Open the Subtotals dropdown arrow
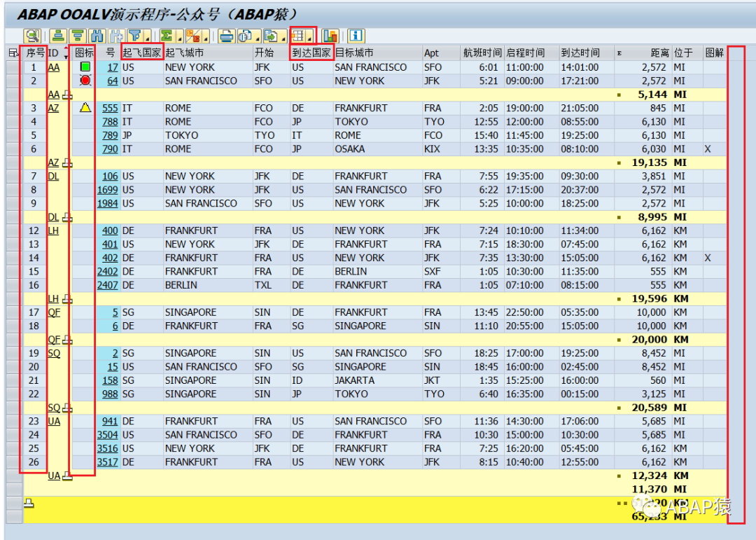Image resolution: width=756 pixels, height=540 pixels. pyautogui.click(x=205, y=37)
